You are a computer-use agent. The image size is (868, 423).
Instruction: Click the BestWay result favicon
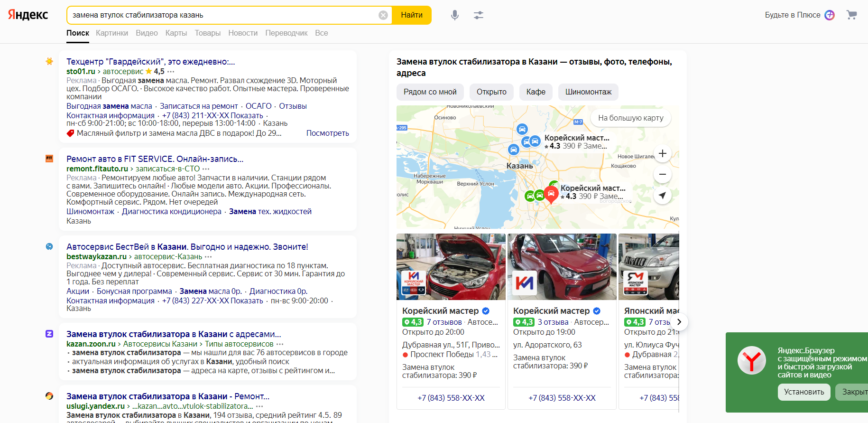pos(49,246)
